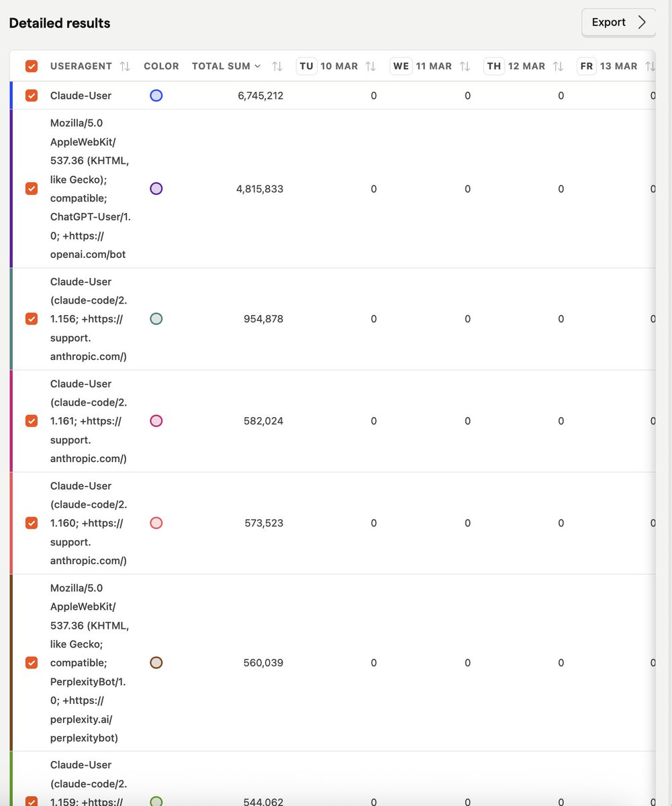The height and width of the screenshot is (806, 672).
Task: Click the total sum value 6,745,212
Action: coord(260,95)
